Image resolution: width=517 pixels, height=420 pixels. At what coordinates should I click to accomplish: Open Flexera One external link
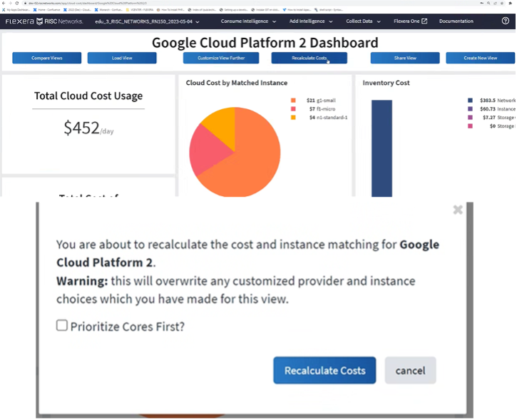click(x=411, y=21)
